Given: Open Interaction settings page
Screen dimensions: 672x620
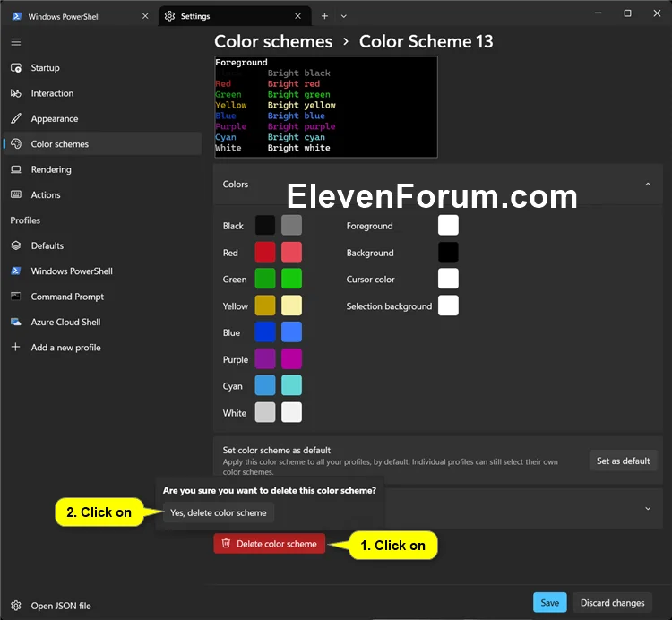Looking at the screenshot, I should click(x=102, y=93).
